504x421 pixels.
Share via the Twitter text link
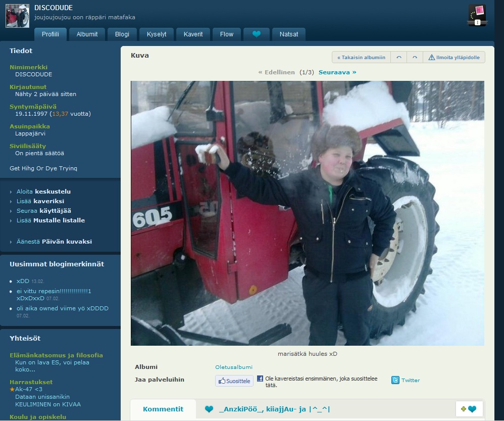pos(411,380)
